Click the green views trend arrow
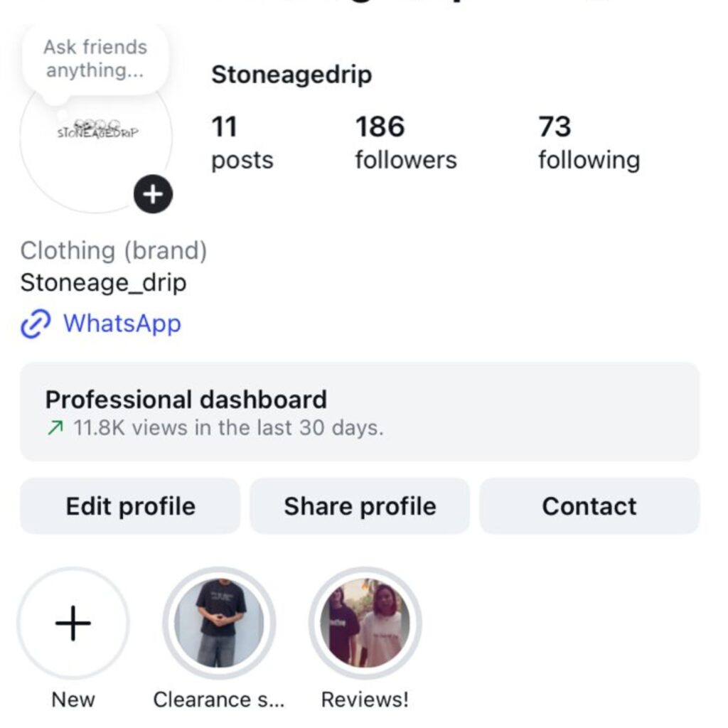 [x=55, y=429]
